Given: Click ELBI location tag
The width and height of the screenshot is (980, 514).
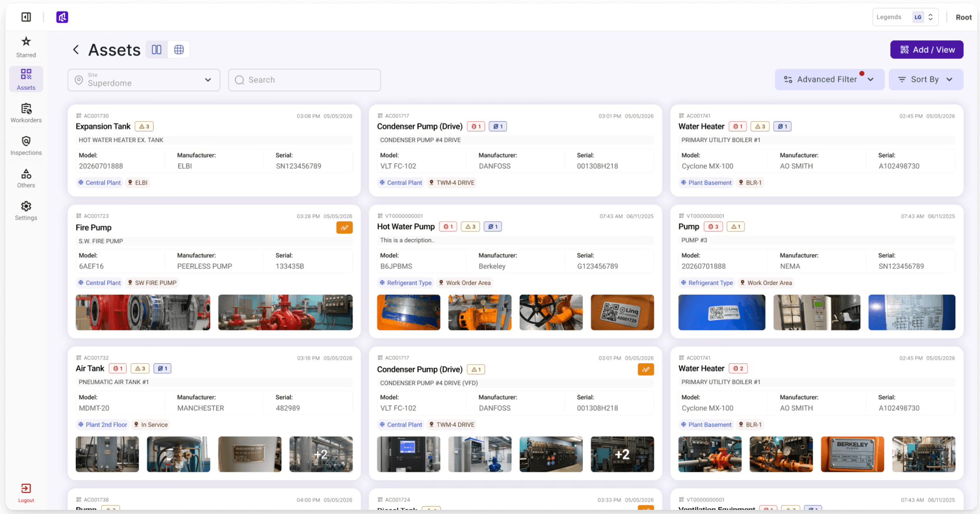Looking at the screenshot, I should tap(138, 183).
